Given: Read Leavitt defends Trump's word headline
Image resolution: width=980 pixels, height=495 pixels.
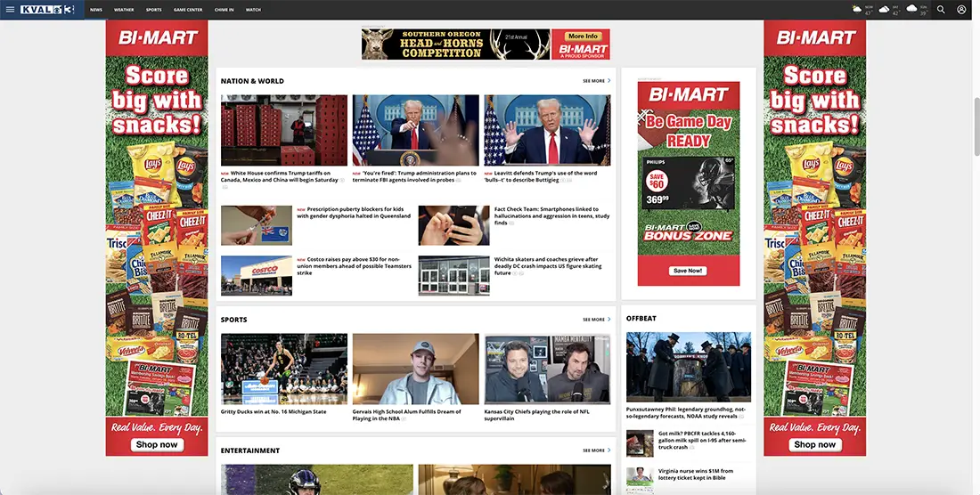Looking at the screenshot, I should coord(542,176).
